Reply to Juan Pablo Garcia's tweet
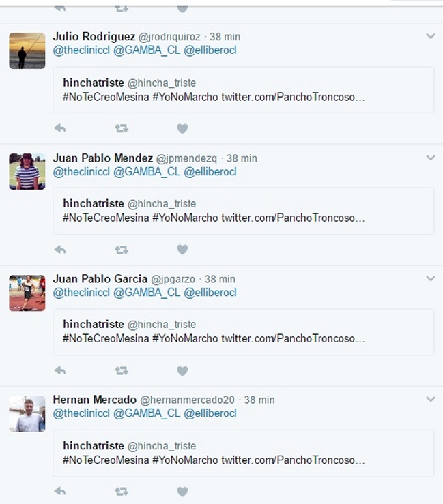This screenshot has height=504, width=443. 60,370
